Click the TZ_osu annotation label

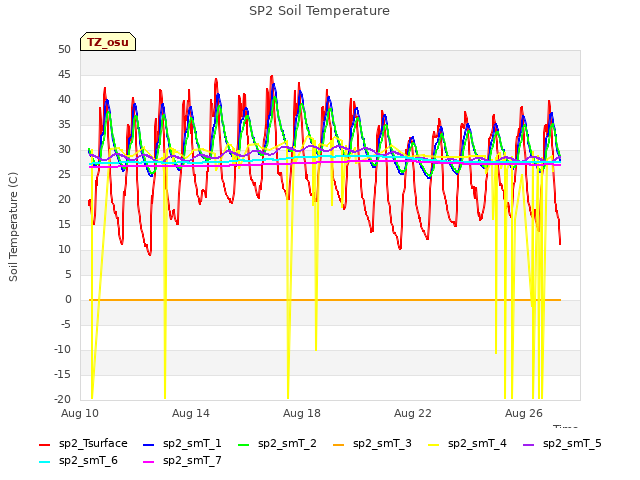[108, 42]
